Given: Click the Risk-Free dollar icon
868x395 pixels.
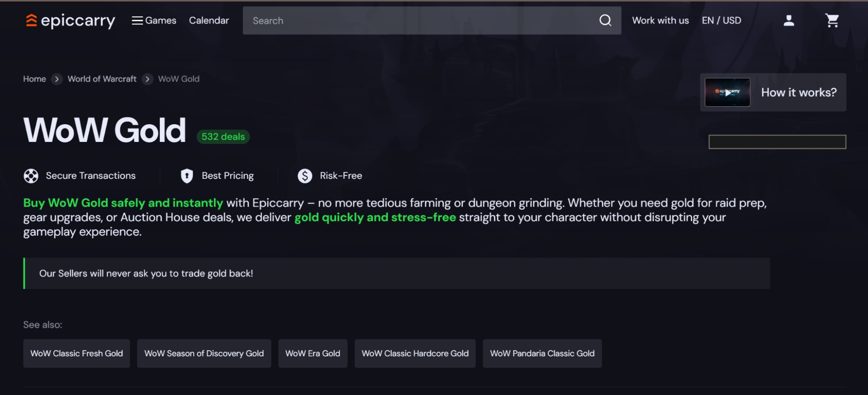Looking at the screenshot, I should coord(305,176).
